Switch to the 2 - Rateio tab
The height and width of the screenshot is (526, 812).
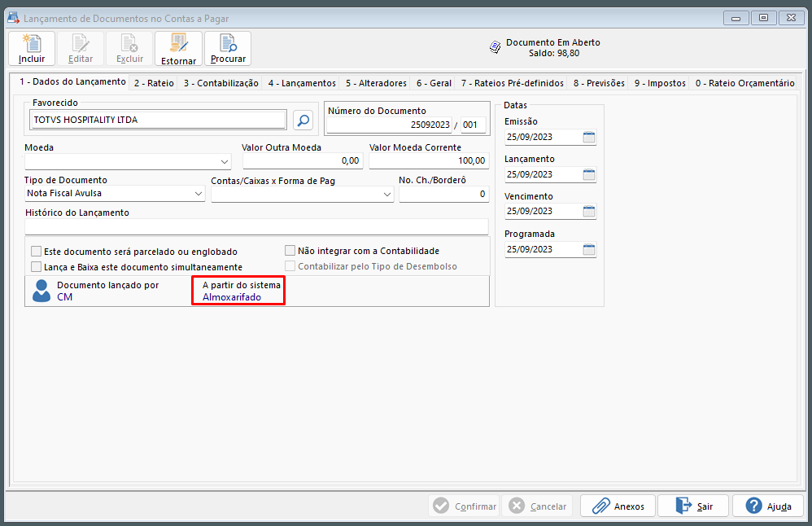154,83
